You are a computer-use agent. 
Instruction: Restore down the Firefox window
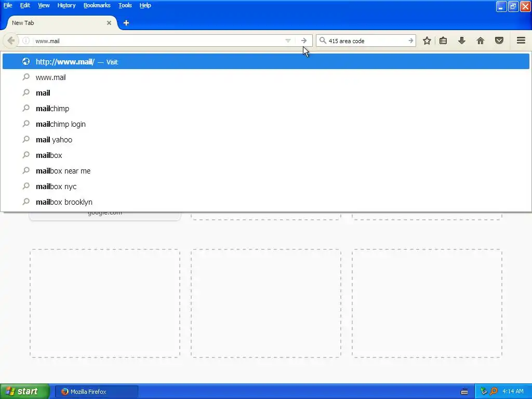coord(513,6)
